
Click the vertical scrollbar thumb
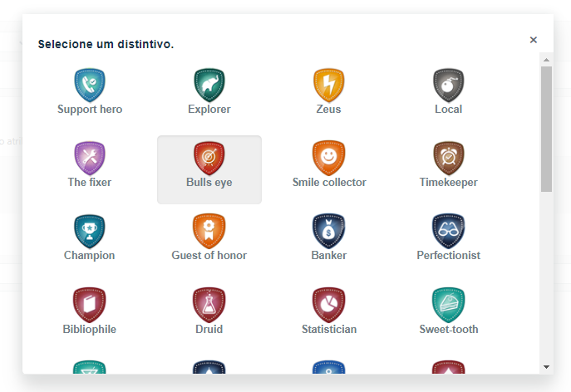pos(546,129)
